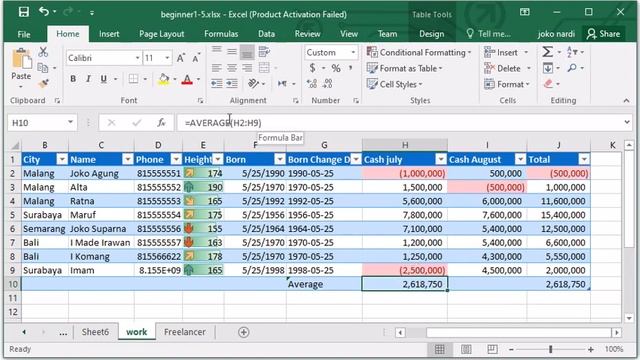The image size is (640, 360).
Task: Open the Name column filter dropdown
Action: coord(128,159)
